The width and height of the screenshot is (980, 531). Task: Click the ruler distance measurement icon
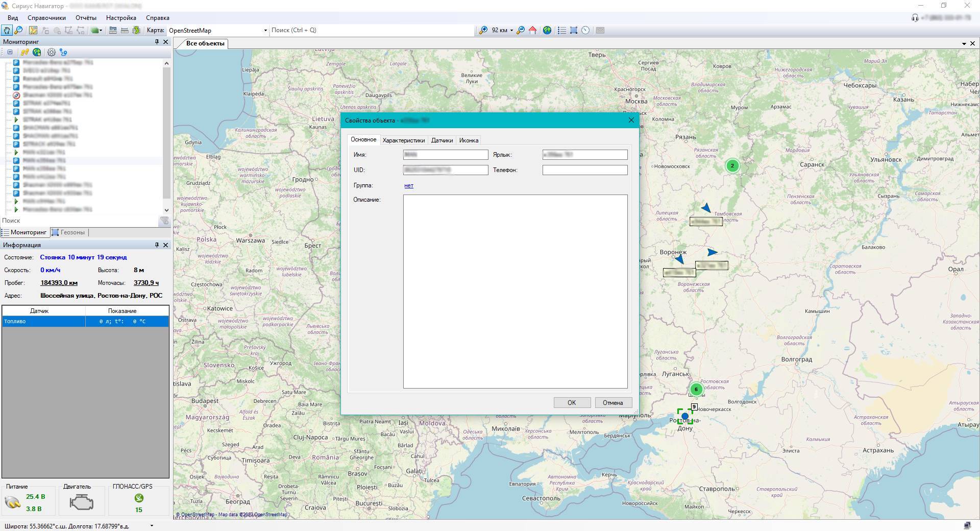(125, 31)
